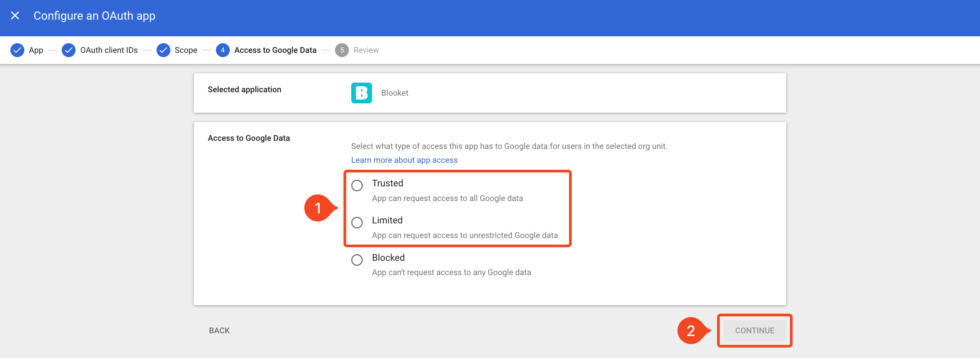Screen dimensions: 980x358
Task: Click the 'Selected application' heading
Action: [244, 89]
